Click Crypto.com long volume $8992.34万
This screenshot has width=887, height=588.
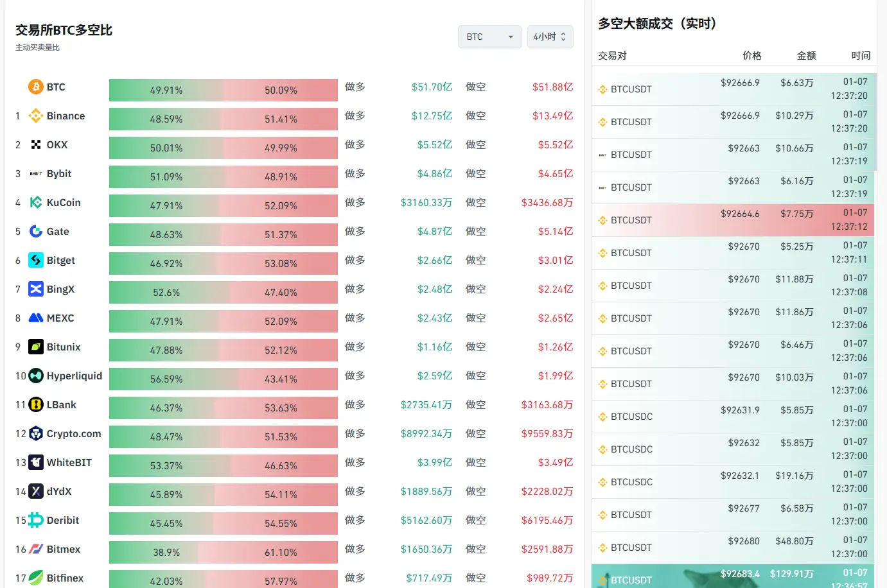[426, 433]
